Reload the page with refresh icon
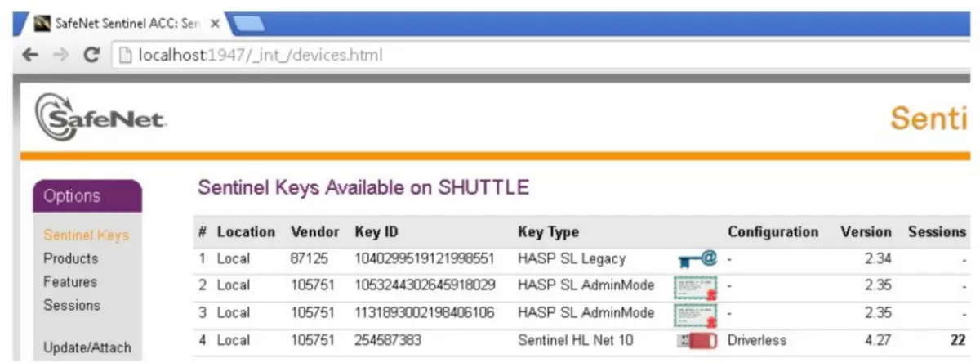This screenshot has height=363, width=980. pos(91,56)
